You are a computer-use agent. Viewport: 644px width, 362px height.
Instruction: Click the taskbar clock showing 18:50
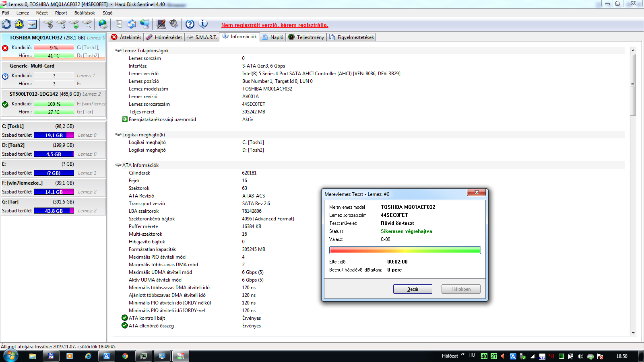click(622, 356)
